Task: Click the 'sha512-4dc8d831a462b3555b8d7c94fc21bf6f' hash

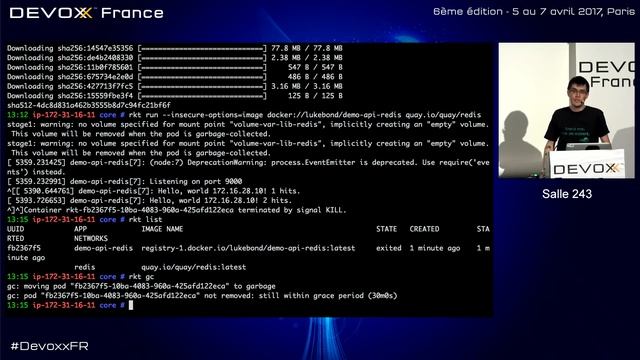Action: (89, 105)
